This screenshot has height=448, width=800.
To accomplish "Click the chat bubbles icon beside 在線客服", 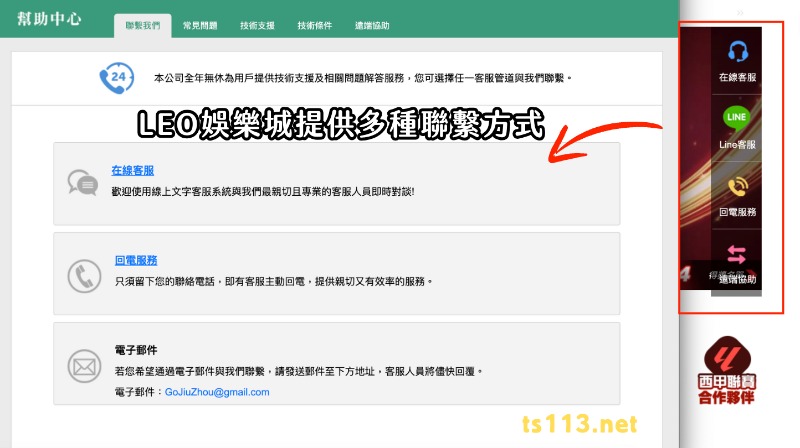I will pos(83,183).
